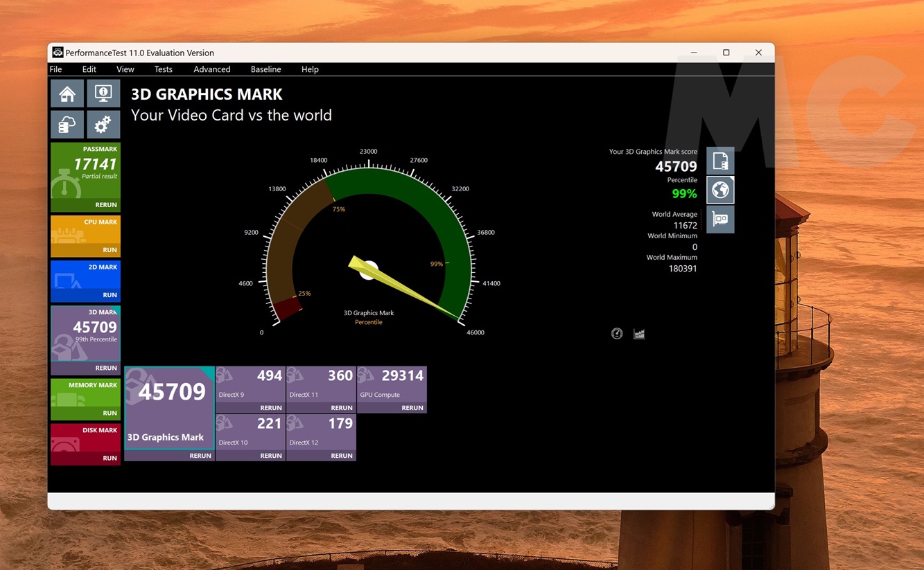
Task: Open the Baseline menu
Action: pos(265,69)
